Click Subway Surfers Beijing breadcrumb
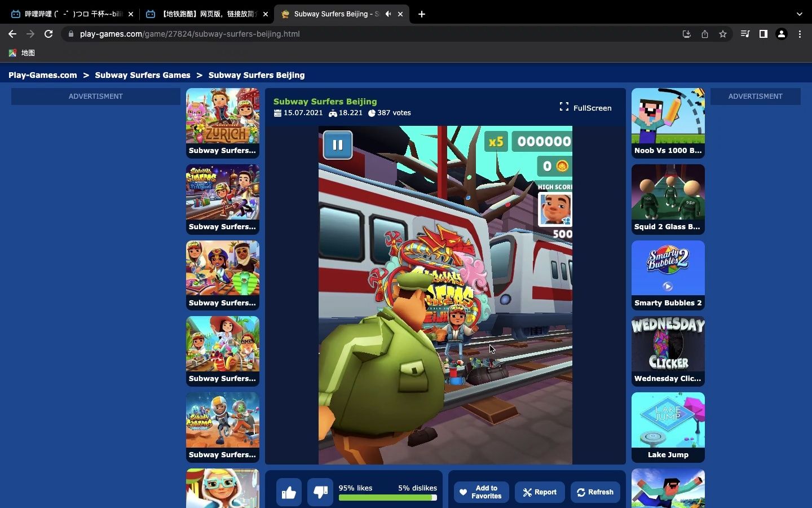This screenshot has height=508, width=812. click(x=257, y=75)
